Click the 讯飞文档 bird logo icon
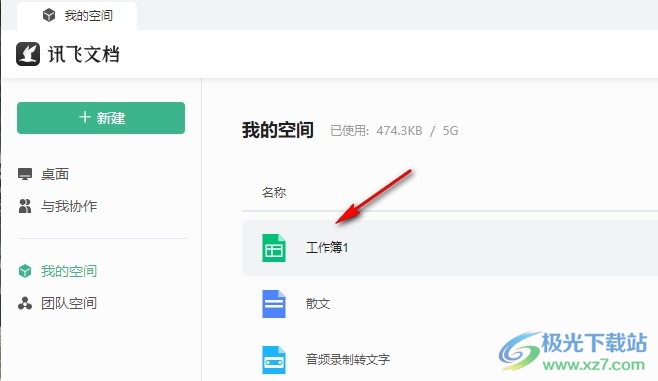The width and height of the screenshot is (658, 381). (x=28, y=54)
